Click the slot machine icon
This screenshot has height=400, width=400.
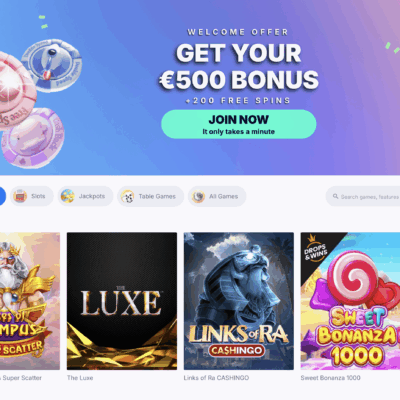20,196
